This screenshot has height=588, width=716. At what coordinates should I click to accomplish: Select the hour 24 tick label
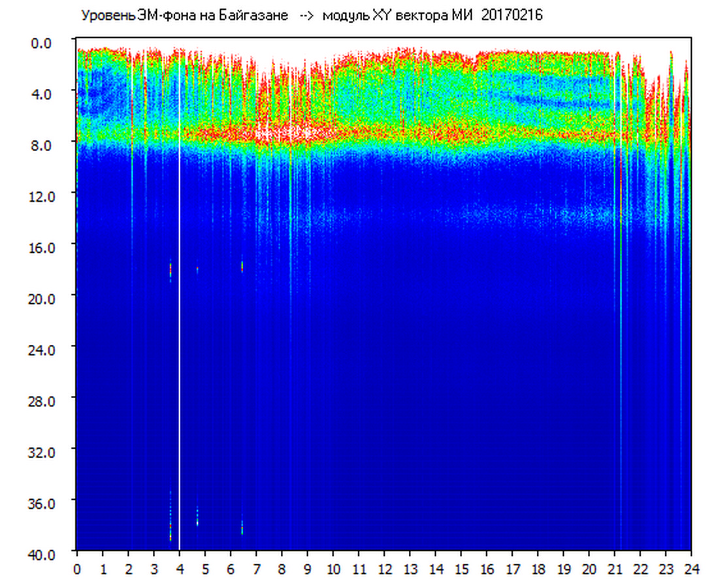tap(691, 569)
